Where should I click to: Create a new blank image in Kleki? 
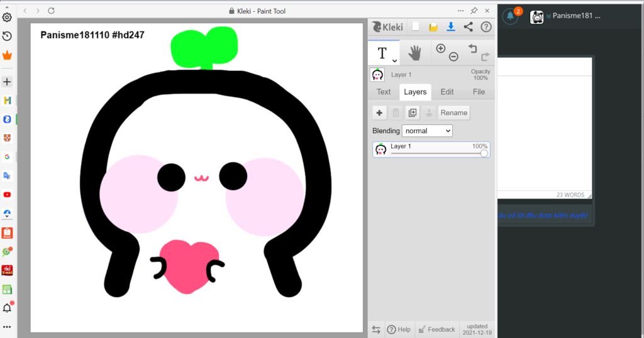416,26
